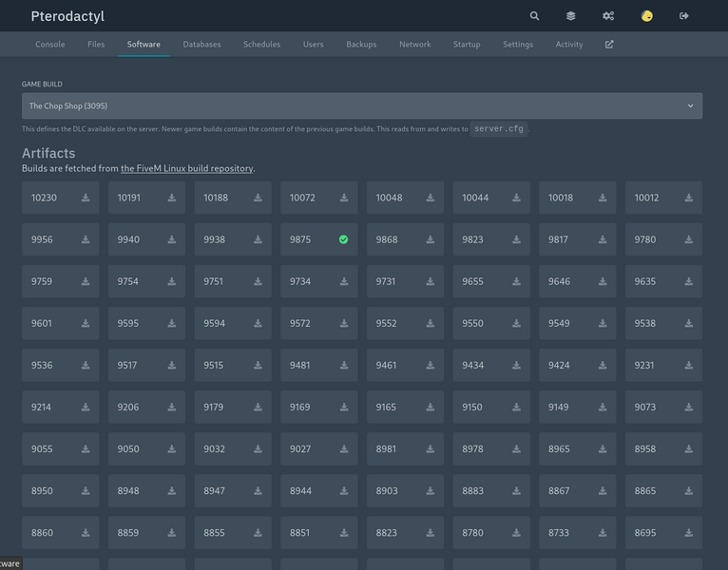Download artifact build 10230
The image size is (728, 570).
click(x=86, y=198)
